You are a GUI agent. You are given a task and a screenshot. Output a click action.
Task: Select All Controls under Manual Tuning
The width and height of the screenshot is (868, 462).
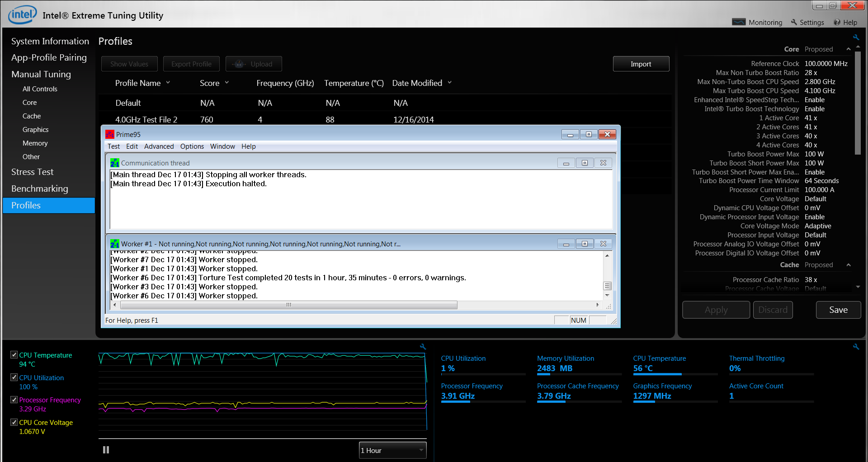coord(40,89)
